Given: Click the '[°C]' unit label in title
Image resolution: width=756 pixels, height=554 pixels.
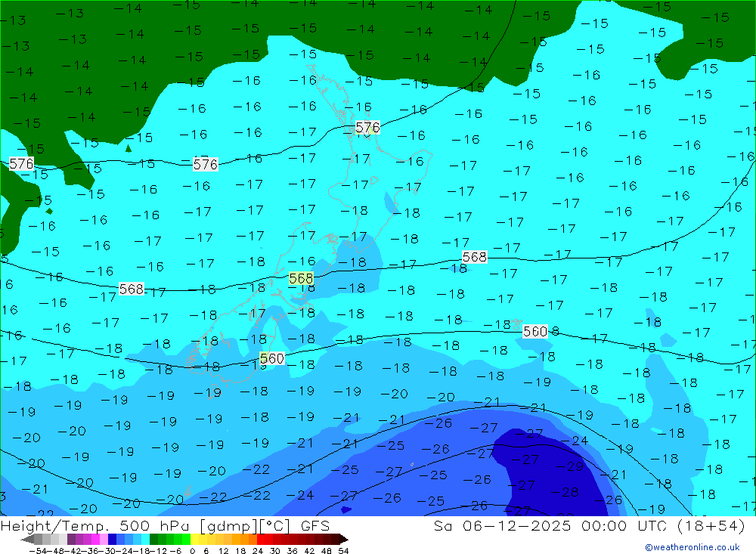Looking at the screenshot, I should click(274, 525).
